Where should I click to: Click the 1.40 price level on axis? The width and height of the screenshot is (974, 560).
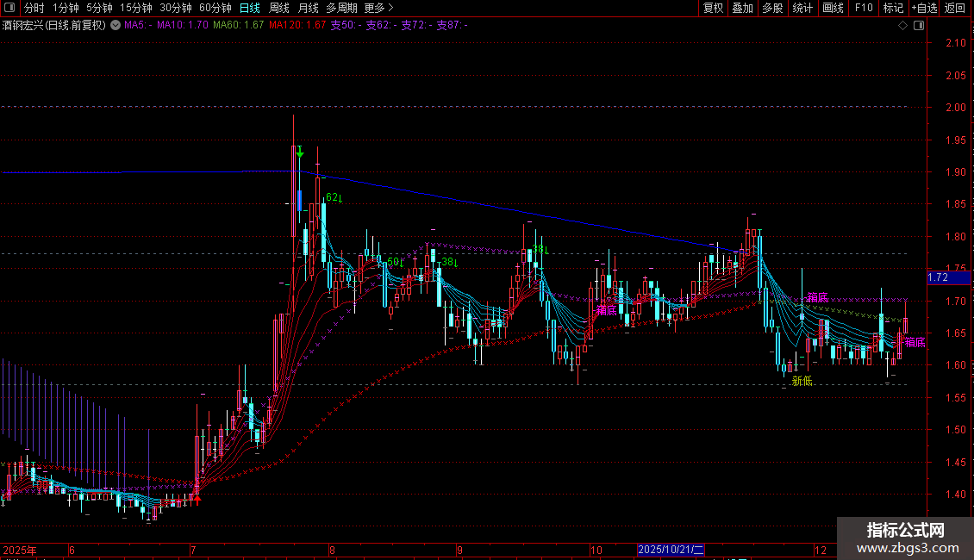pos(956,495)
